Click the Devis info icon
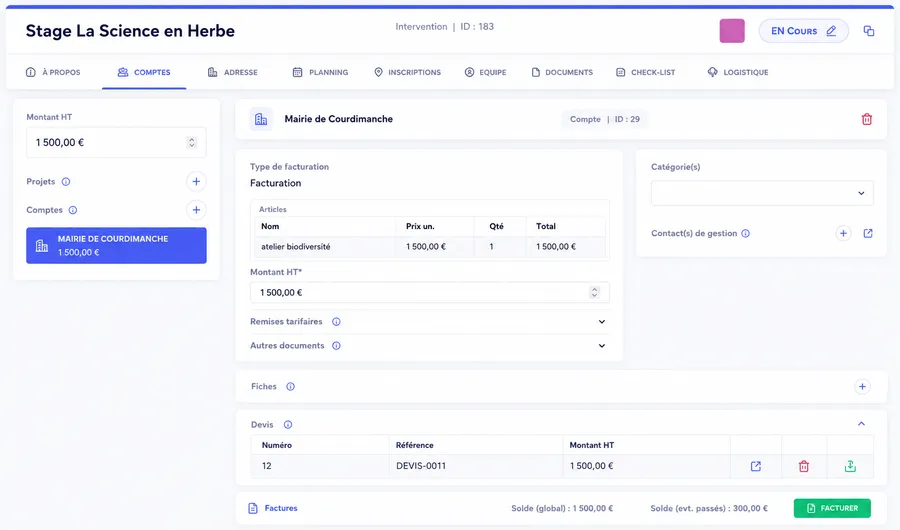The image size is (900, 530). click(288, 425)
